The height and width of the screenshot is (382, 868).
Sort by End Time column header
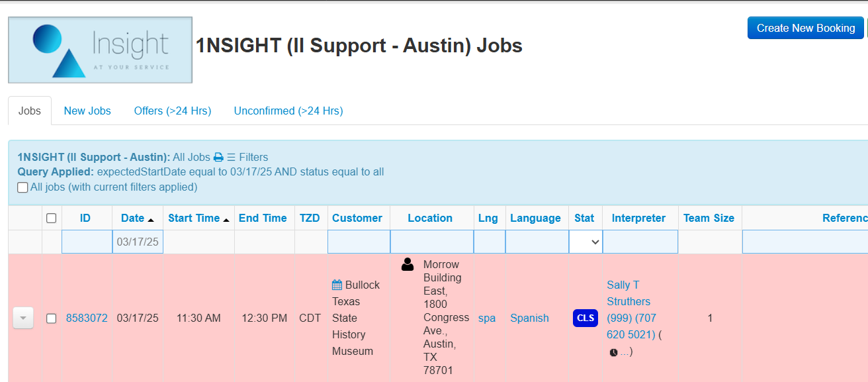[x=263, y=218]
